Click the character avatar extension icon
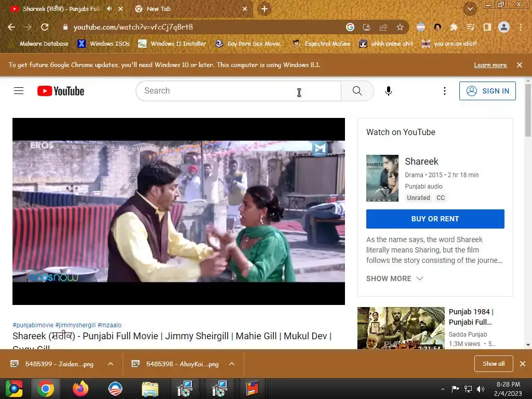Viewport: 532px width, 399px height. pos(437,27)
